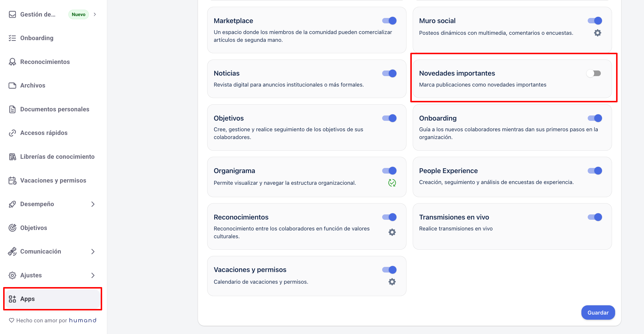Image resolution: width=644 pixels, height=334 pixels.
Task: Click the Muro social settings gear icon
Action: tap(597, 33)
